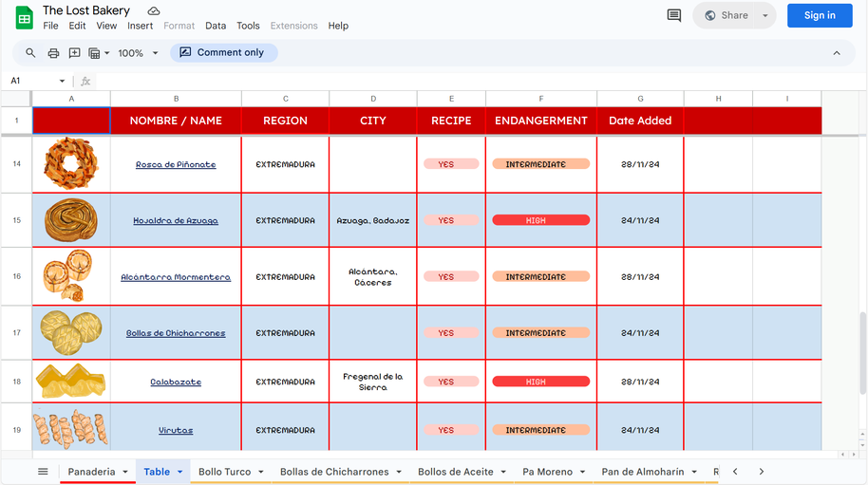This screenshot has width=868, height=485.
Task: Switch to the Bollo Turco sheet tab
Action: click(225, 472)
